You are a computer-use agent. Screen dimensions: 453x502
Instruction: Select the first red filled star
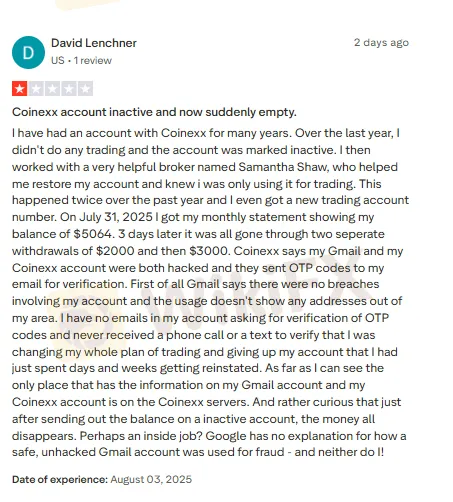pyautogui.click(x=20, y=89)
